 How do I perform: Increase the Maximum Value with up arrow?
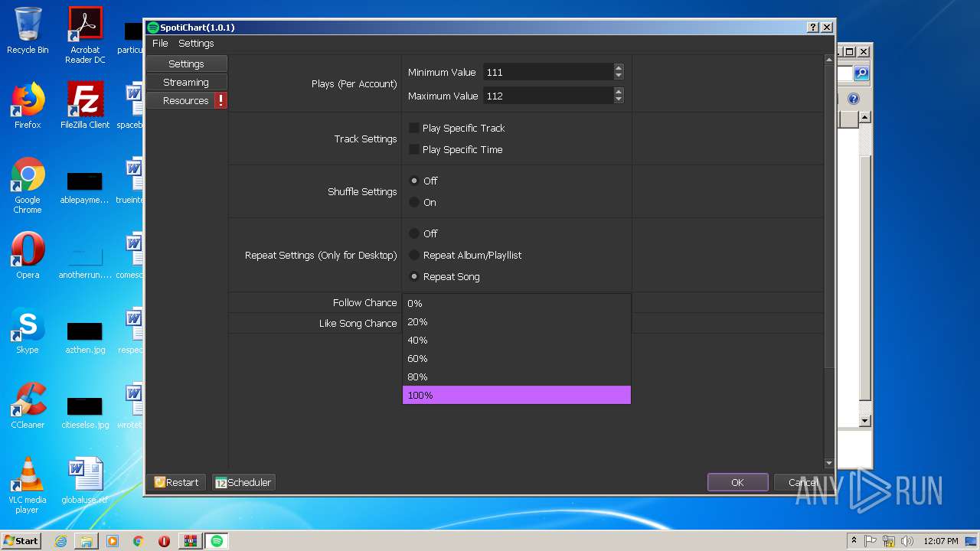coord(619,92)
